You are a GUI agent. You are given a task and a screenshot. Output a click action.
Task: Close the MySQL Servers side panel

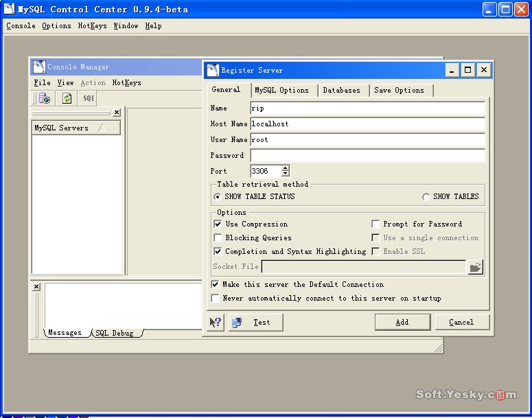(117, 113)
